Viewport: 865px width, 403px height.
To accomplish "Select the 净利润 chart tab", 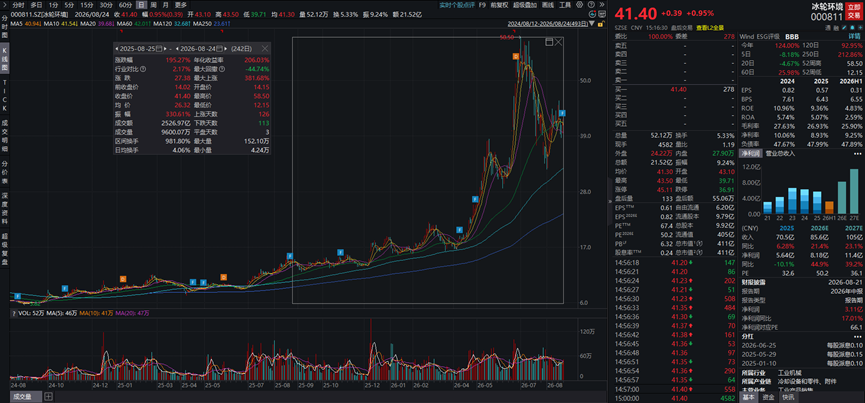I will tap(750, 153).
